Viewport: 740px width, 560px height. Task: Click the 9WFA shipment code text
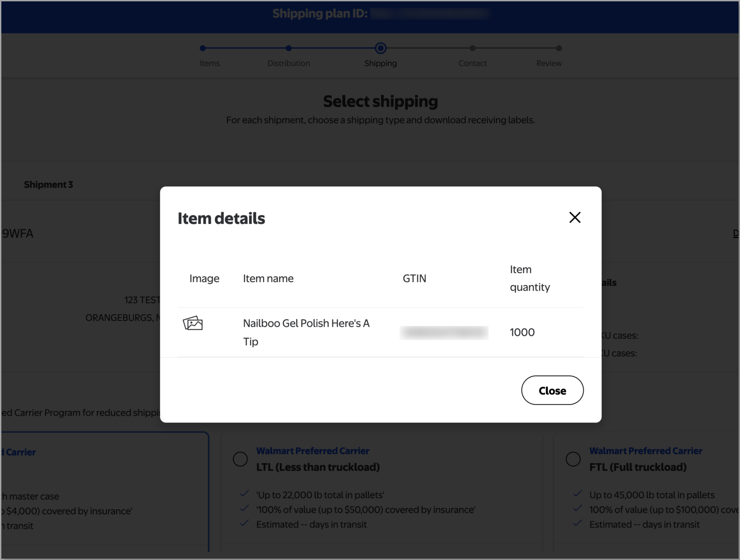click(18, 234)
